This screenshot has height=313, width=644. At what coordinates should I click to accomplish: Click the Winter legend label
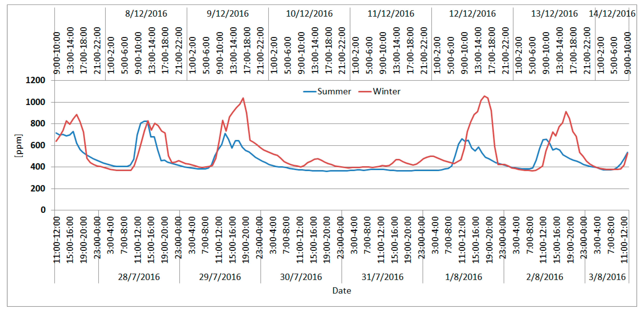pos(386,91)
